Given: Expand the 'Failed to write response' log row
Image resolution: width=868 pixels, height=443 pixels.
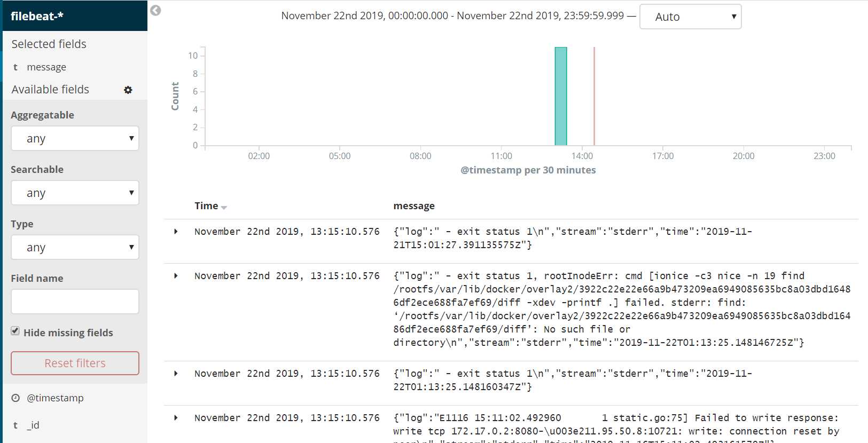Looking at the screenshot, I should [x=176, y=418].
